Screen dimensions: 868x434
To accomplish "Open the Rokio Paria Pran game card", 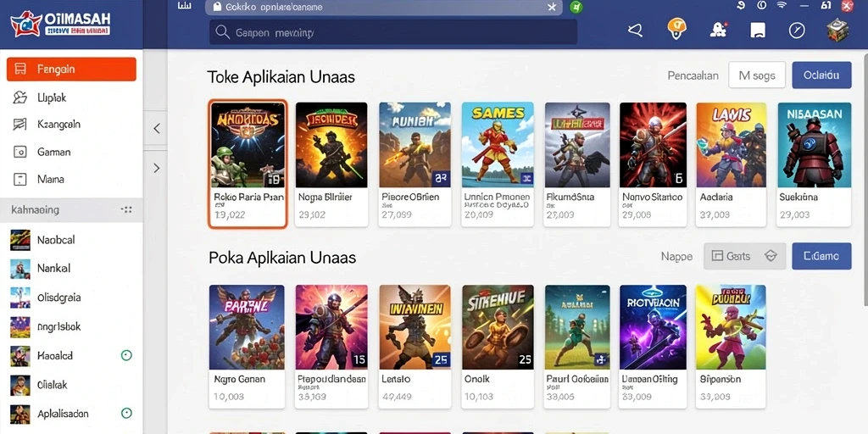I will (248, 164).
